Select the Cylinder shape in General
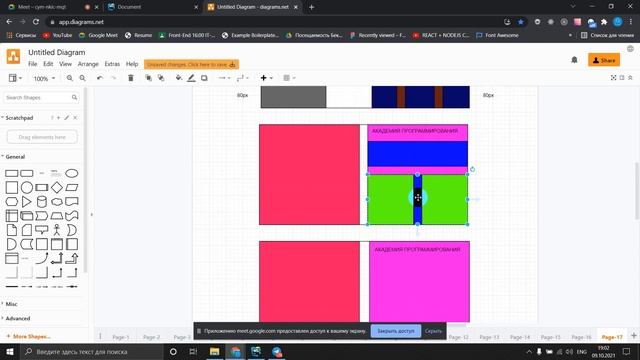 pos(42,202)
